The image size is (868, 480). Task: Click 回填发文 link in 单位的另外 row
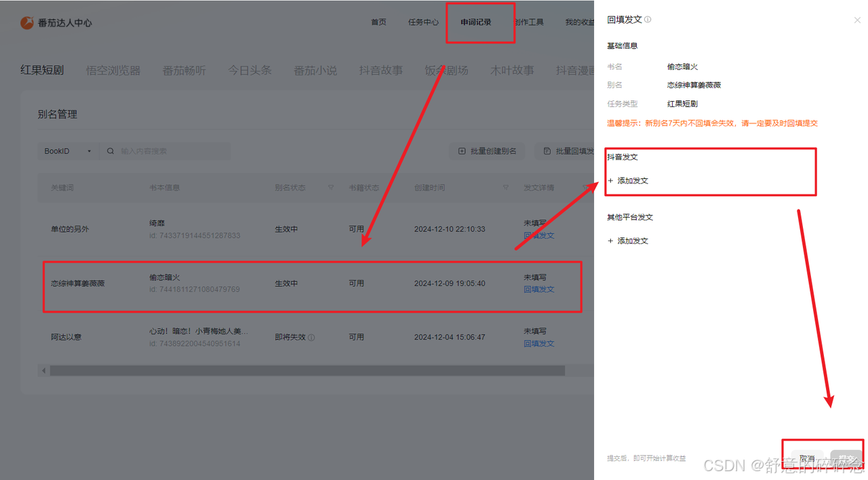pyautogui.click(x=539, y=235)
